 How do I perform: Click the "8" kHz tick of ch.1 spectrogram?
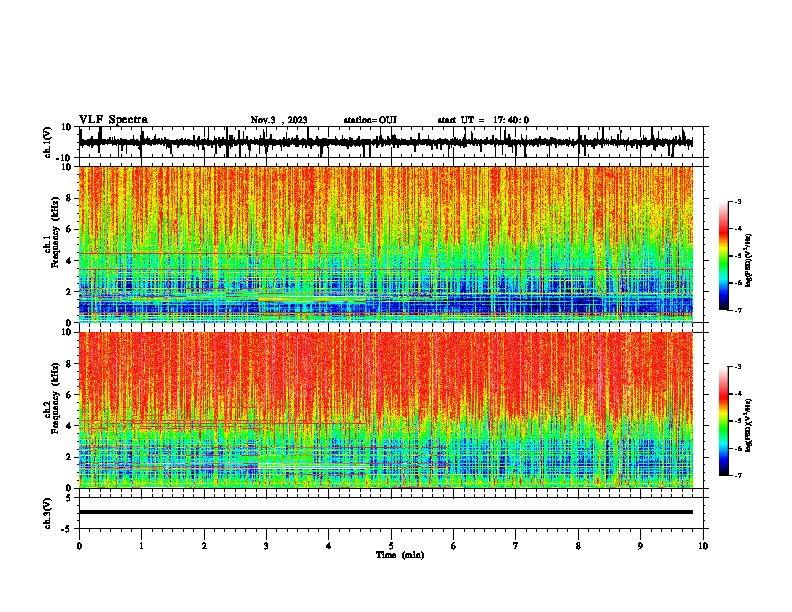(x=69, y=198)
